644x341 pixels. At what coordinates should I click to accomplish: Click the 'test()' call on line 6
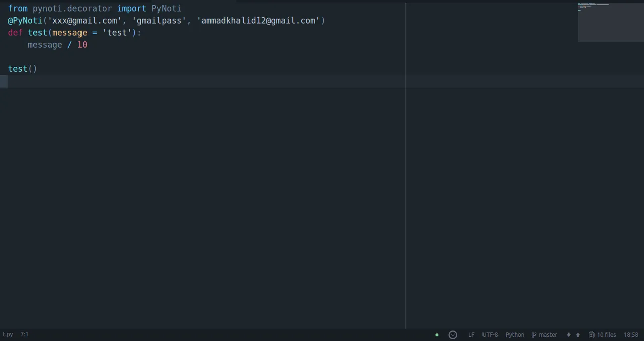[23, 69]
